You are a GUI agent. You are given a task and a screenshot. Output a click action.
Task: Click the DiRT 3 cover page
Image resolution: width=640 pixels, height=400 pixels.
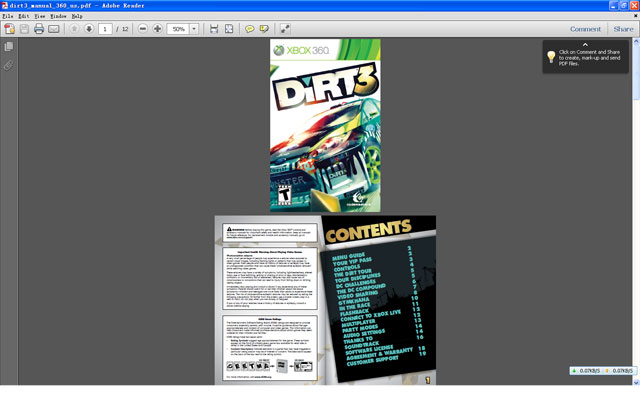(325, 125)
